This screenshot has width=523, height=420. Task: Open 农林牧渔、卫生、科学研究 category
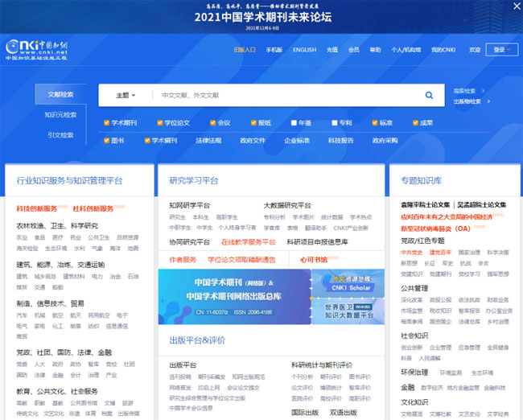click(57, 226)
